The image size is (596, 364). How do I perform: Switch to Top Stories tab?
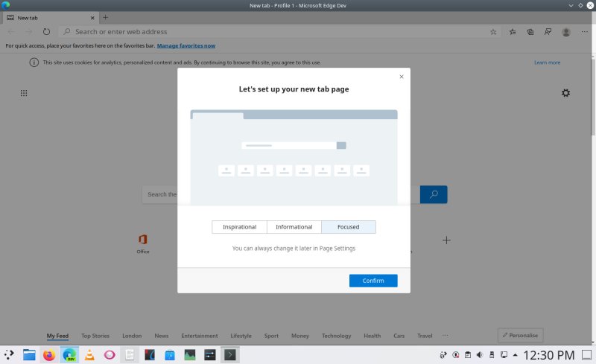(x=95, y=336)
